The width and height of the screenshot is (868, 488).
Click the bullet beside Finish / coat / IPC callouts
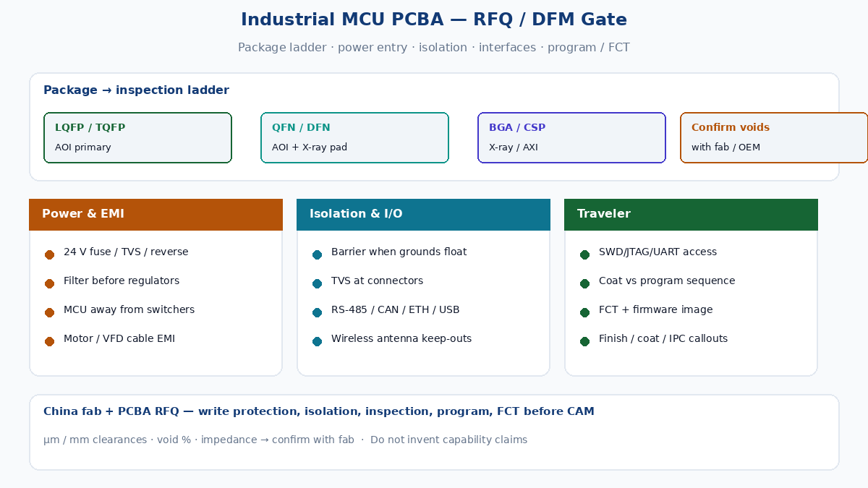584,341
